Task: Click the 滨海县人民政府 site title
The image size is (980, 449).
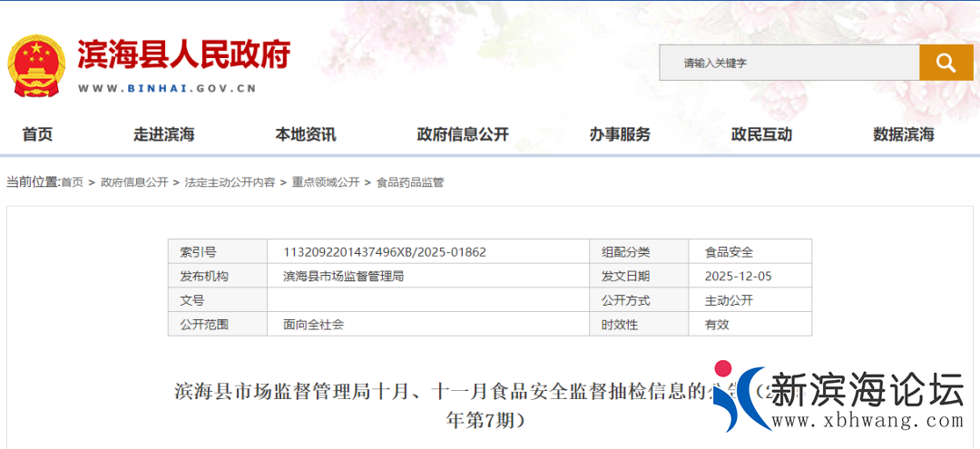Action: 183,54
